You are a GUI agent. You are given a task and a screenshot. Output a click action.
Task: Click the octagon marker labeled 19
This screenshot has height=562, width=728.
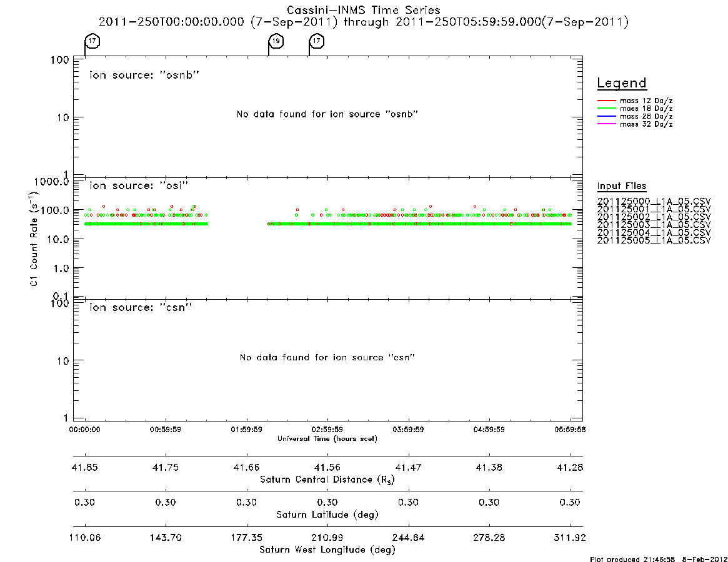276,41
